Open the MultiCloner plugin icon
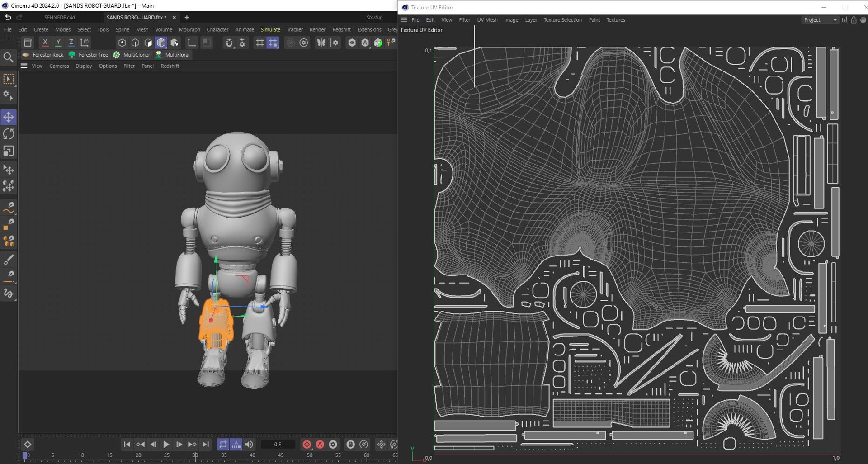Screen dimensions: 868x464 pyautogui.click(x=117, y=55)
